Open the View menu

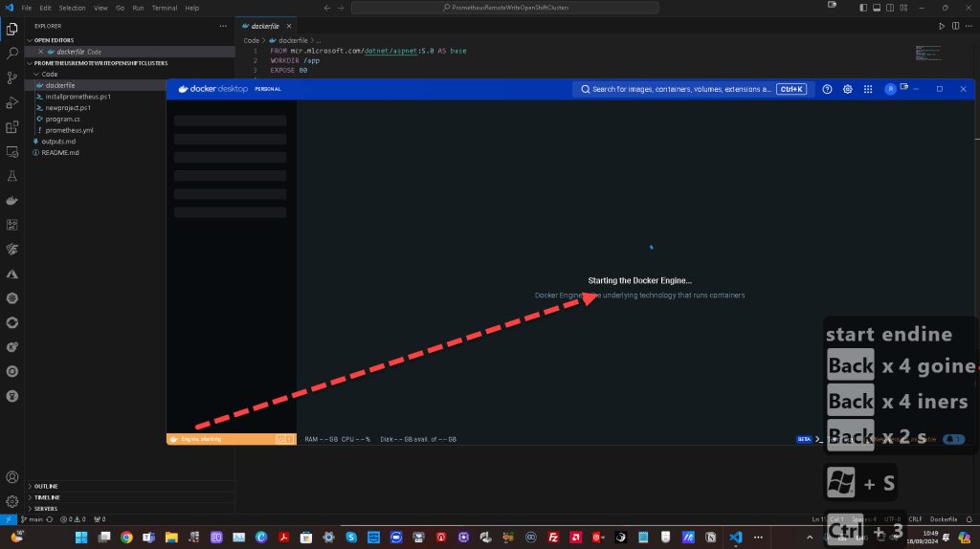coord(100,8)
